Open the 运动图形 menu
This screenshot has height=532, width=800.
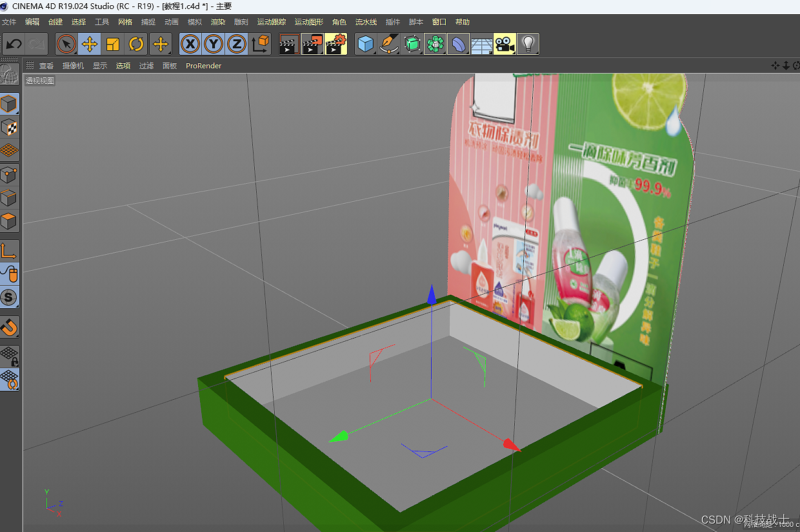pos(309,22)
